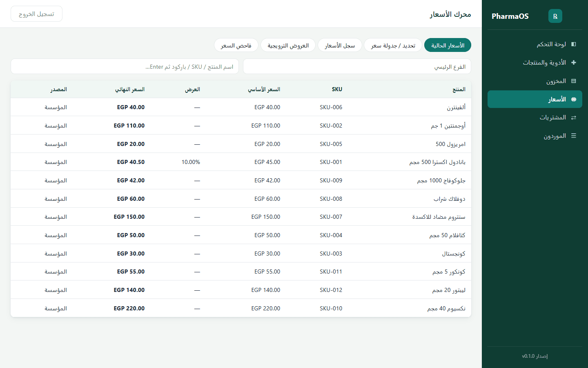Click the product name ألفينترن
The image size is (588, 368).
tap(456, 107)
